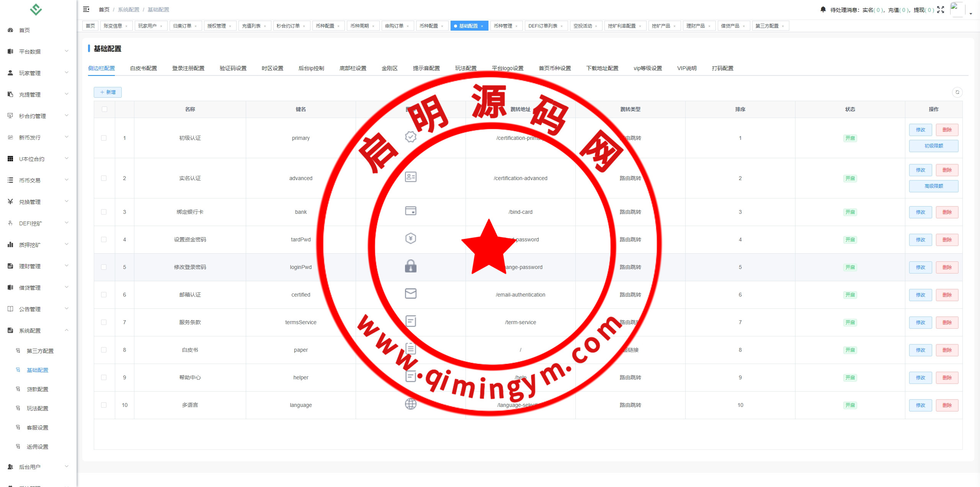Image resolution: width=980 pixels, height=487 pixels.
Task: Toggle fullscreen with the expand icon
Action: (x=941, y=10)
